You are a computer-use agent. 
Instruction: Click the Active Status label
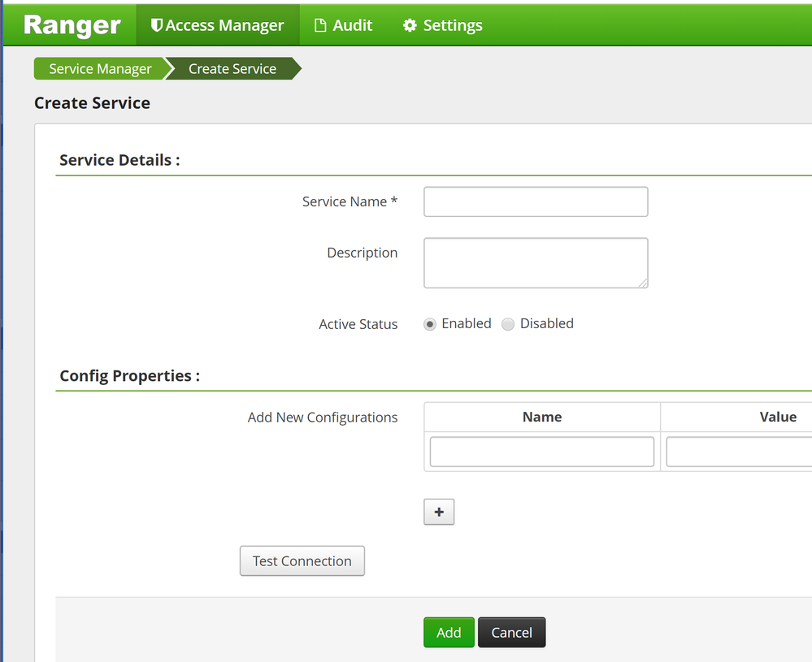tap(358, 324)
